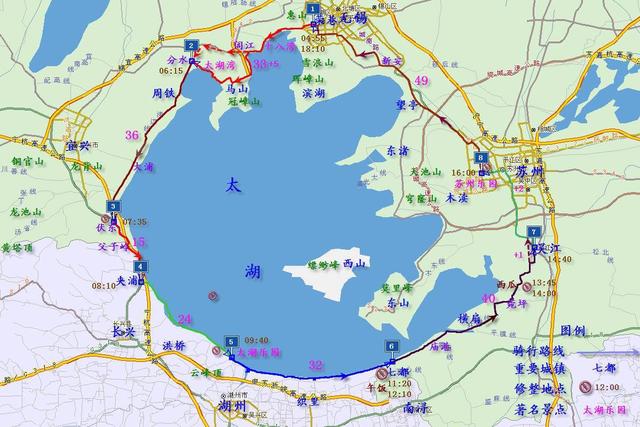Click the 骑行路线 legend entry
640x427 pixels.
pyautogui.click(x=539, y=351)
